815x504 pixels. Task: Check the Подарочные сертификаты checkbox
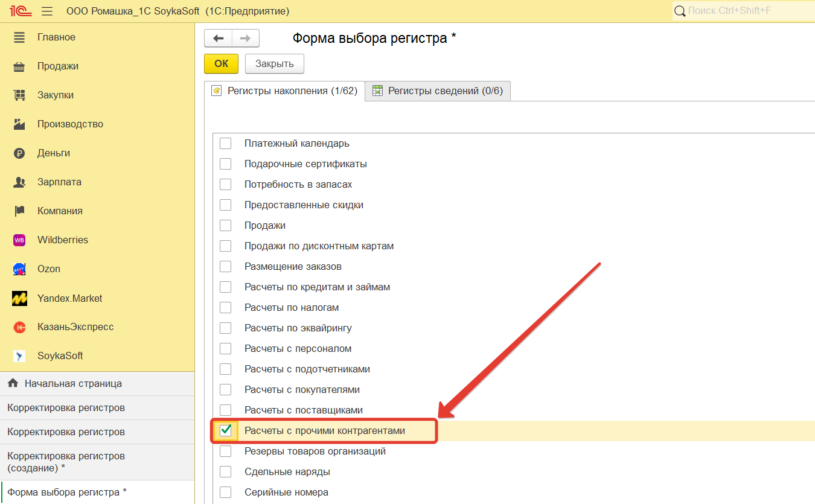225,164
